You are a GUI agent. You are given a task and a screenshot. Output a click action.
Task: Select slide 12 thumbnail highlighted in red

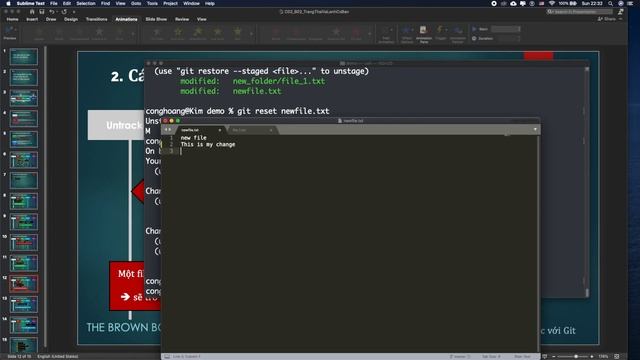[x=24, y=284]
